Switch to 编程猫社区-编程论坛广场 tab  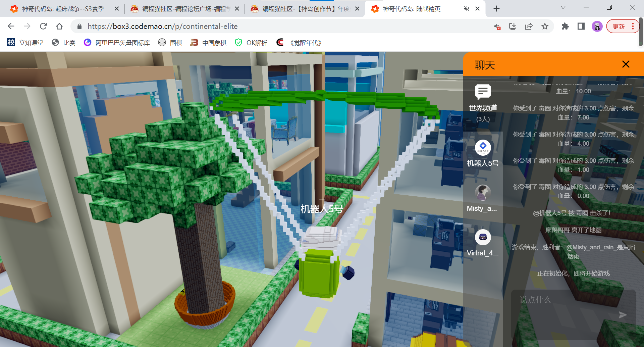(184, 9)
